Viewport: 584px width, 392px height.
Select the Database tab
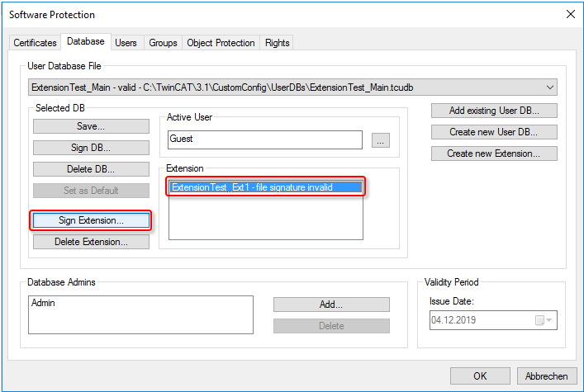coord(86,41)
